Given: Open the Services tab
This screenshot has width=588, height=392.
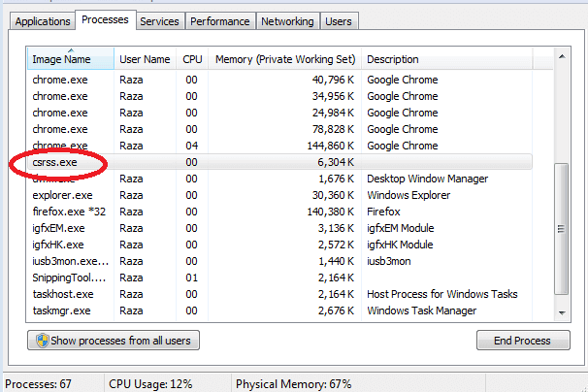Looking at the screenshot, I should coord(159,21).
